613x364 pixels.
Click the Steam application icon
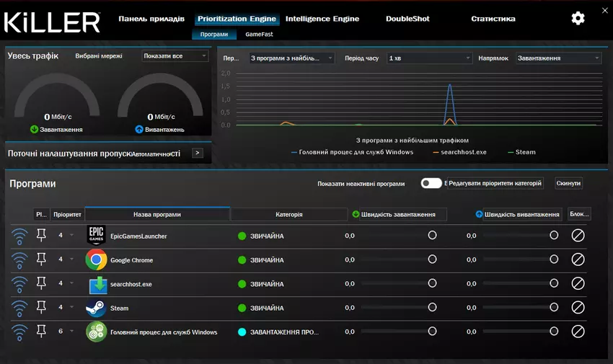(96, 308)
